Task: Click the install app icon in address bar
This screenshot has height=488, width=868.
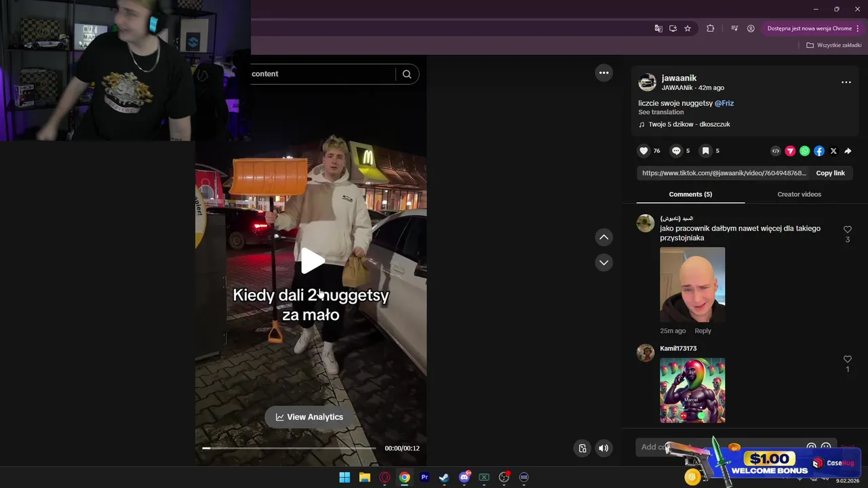Action: [x=673, y=28]
